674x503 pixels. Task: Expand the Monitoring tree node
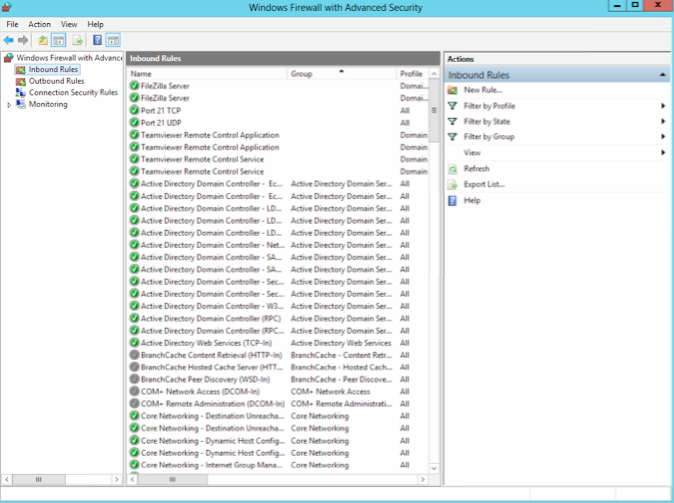9,105
